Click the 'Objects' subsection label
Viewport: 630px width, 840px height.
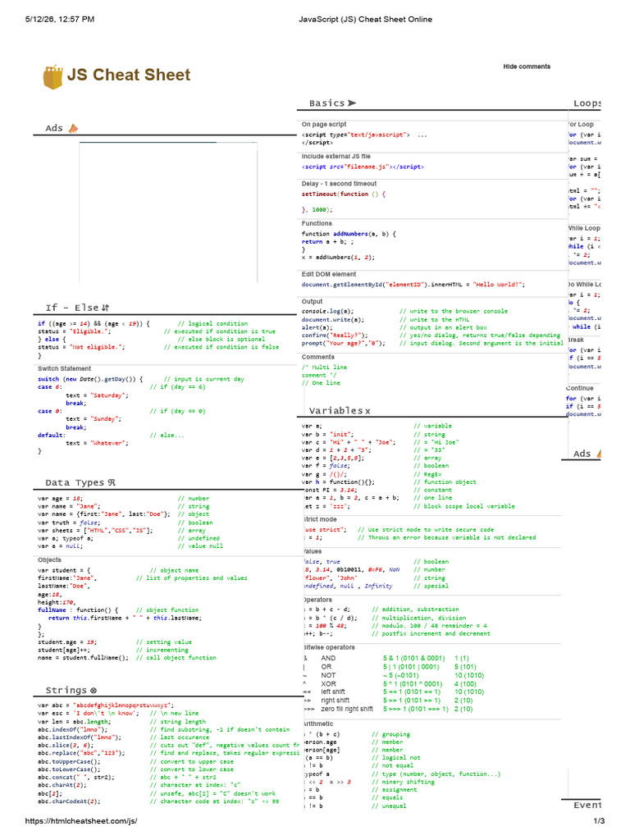[49, 559]
